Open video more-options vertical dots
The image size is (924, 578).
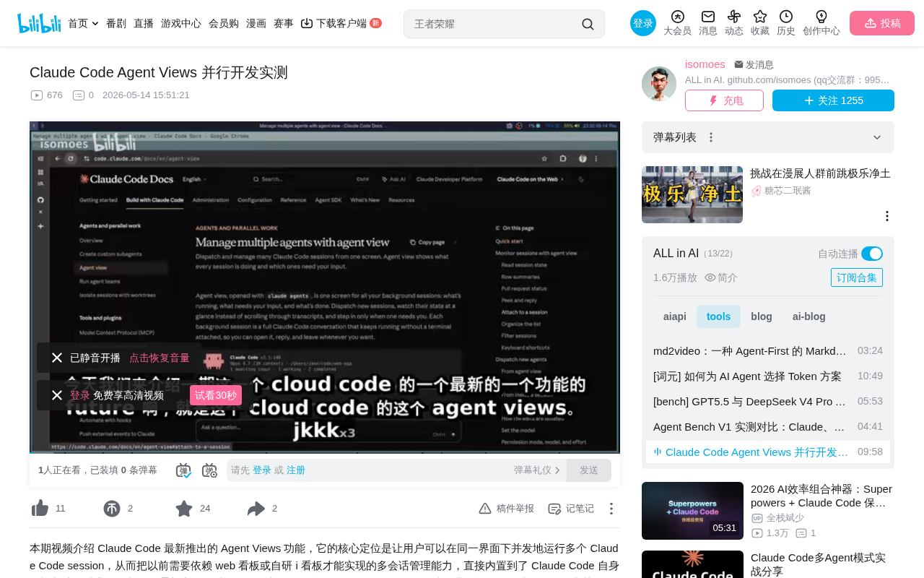611,509
